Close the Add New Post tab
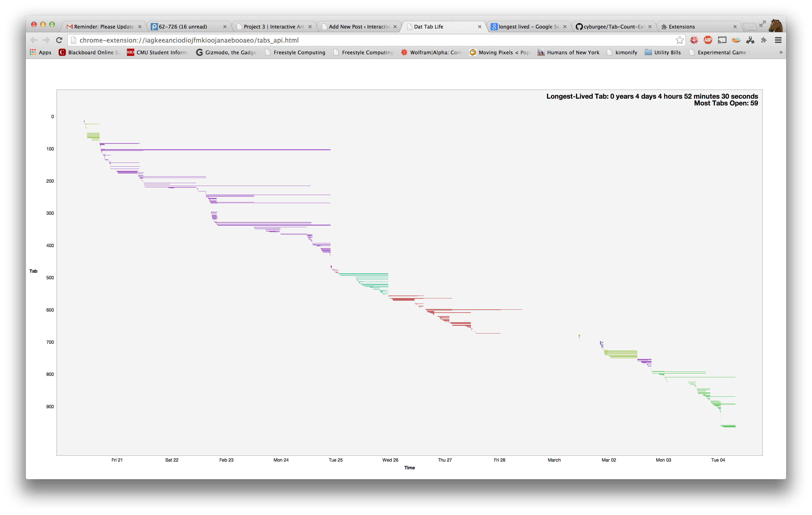The width and height of the screenshot is (812, 515). (395, 27)
